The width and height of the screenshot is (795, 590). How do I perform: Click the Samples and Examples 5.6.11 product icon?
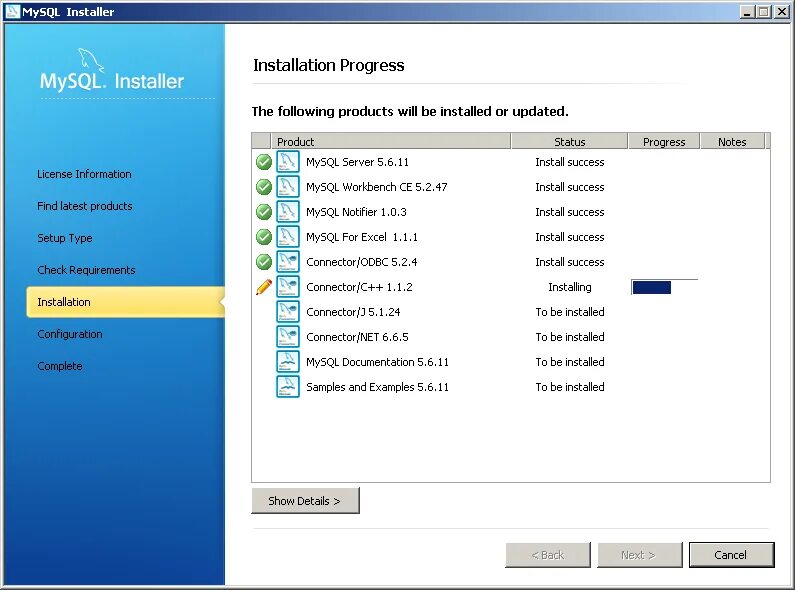pyautogui.click(x=287, y=387)
